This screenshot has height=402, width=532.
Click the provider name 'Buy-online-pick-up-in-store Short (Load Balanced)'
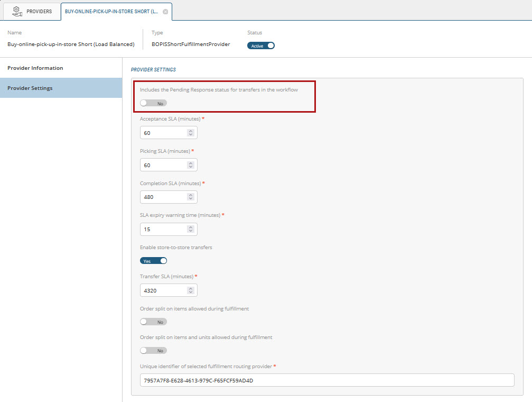click(71, 44)
